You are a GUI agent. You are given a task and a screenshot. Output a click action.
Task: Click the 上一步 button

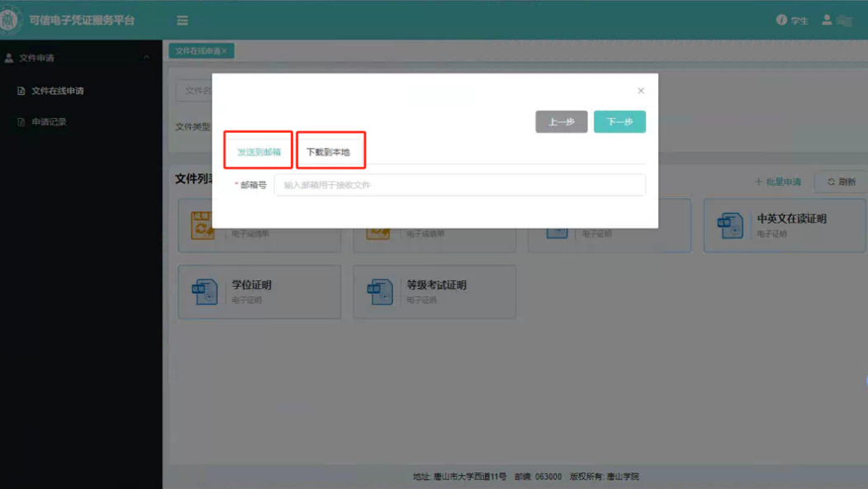coord(561,122)
